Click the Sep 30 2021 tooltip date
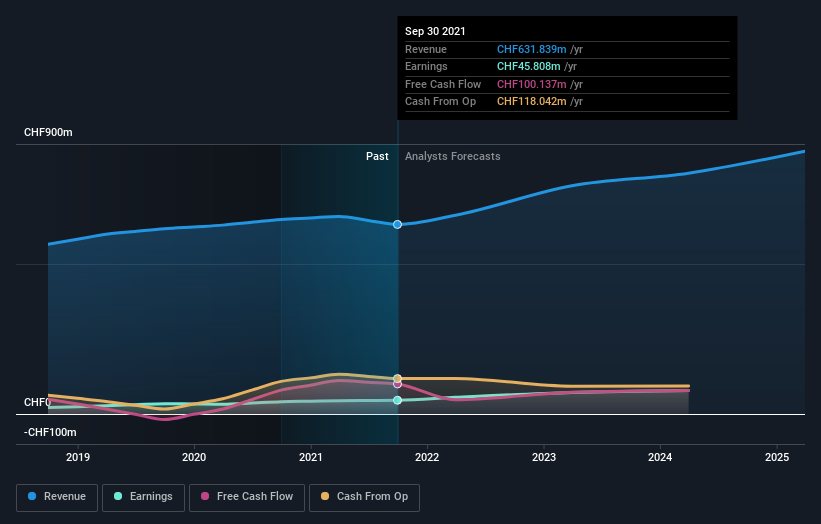This screenshot has height=524, width=821. (x=435, y=31)
